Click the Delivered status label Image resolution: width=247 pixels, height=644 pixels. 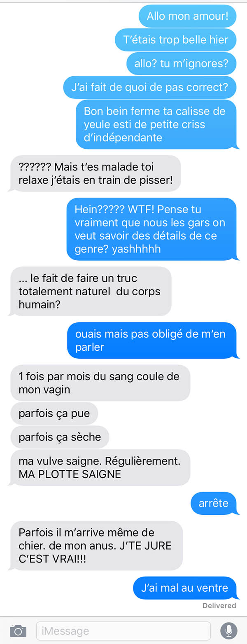219,605
